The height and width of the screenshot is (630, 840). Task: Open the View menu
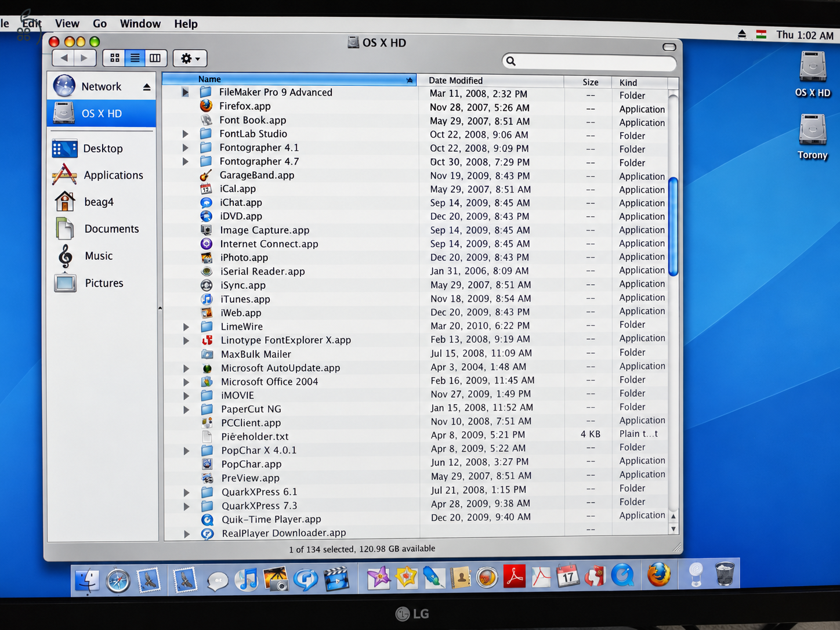[x=67, y=23]
